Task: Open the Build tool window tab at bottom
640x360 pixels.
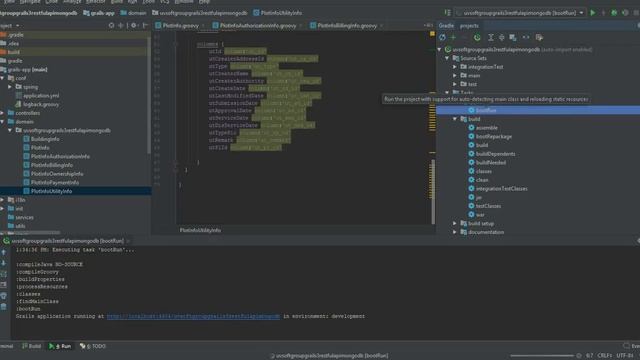Action: click(x=31, y=346)
